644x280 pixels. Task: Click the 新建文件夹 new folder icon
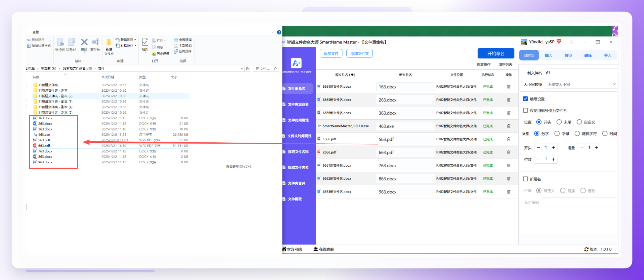[x=109, y=42]
